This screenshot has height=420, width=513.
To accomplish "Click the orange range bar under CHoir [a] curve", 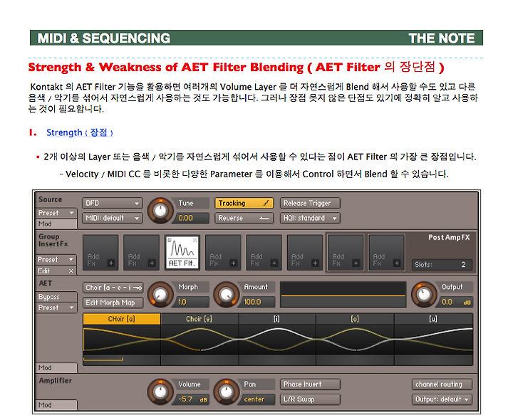I will click(103, 359).
